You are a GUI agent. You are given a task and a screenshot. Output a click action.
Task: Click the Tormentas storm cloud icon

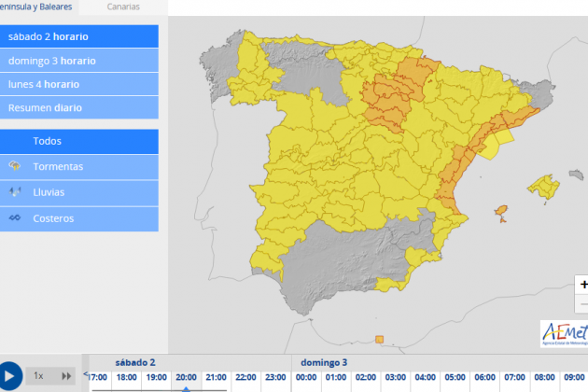14,166
